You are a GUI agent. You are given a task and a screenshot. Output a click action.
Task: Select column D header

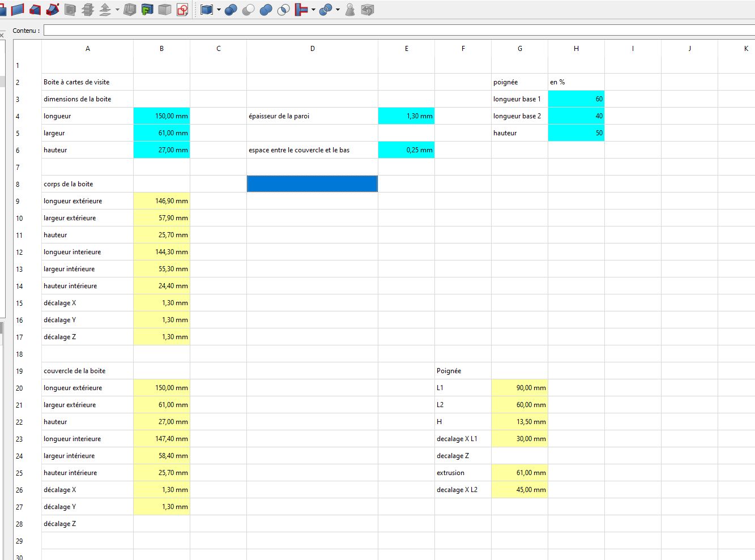coord(312,49)
